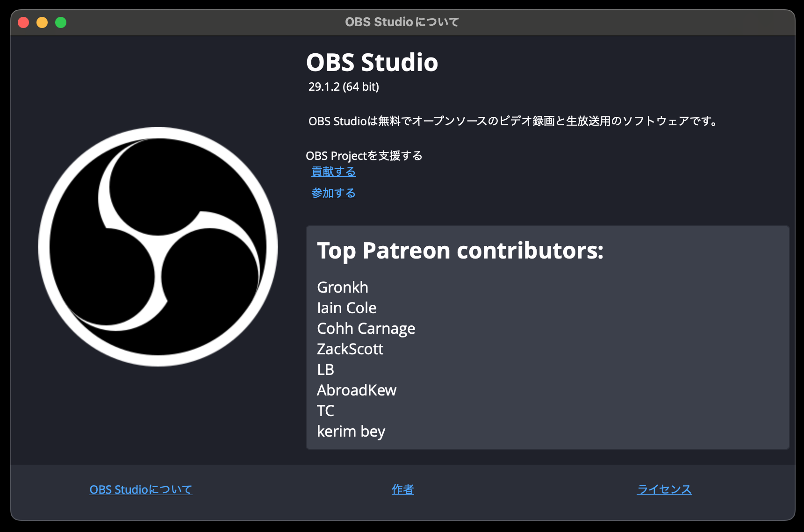Click the OBS Studio heading title
Viewport: 804px width, 532px height.
[372, 63]
